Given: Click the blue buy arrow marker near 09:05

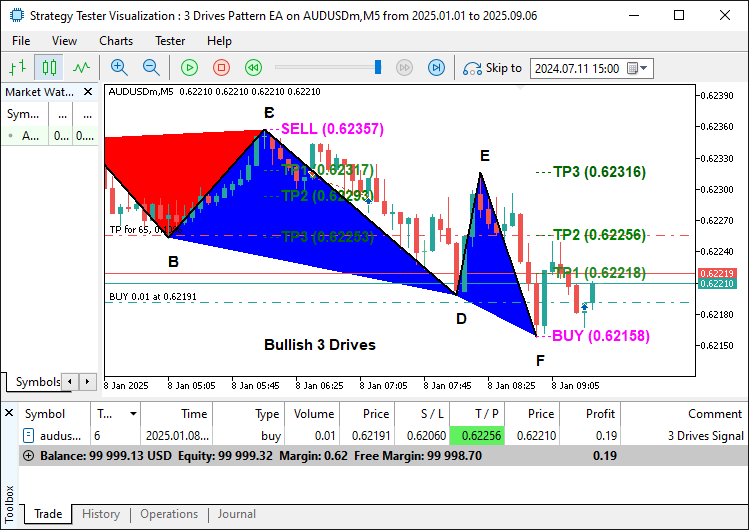Looking at the screenshot, I should (584, 307).
